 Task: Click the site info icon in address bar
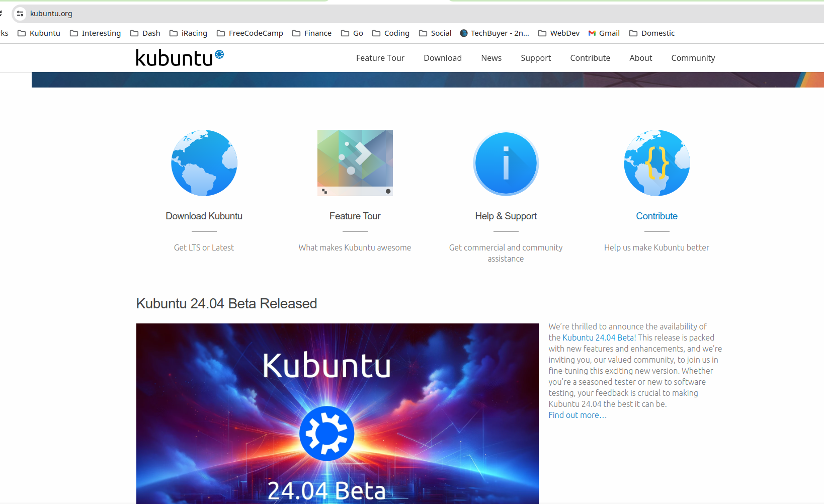pos(20,14)
